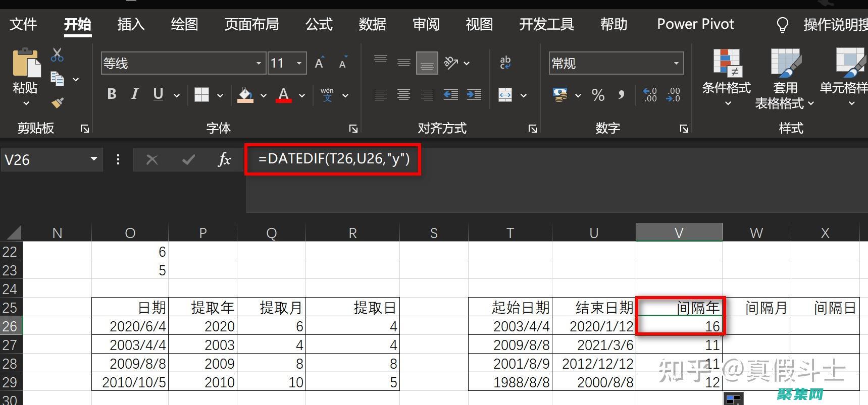Open the number format dropdown 常规
Screen dimensions: 868x405
point(676,63)
